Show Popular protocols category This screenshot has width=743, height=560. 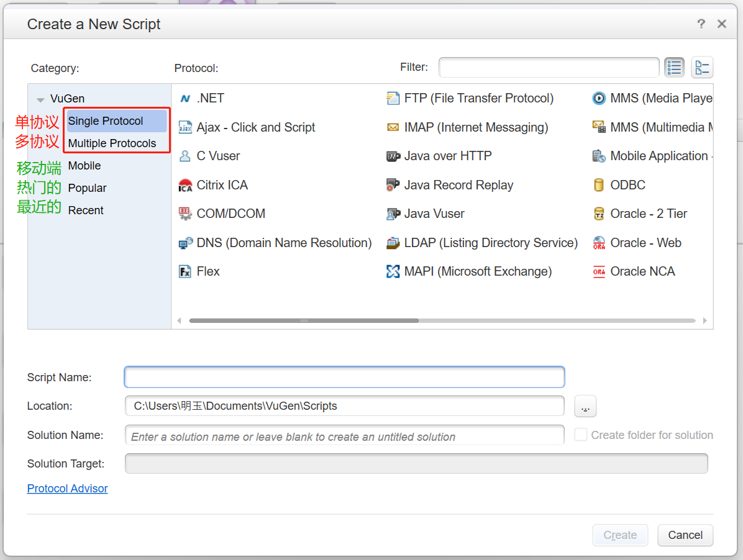pos(87,188)
